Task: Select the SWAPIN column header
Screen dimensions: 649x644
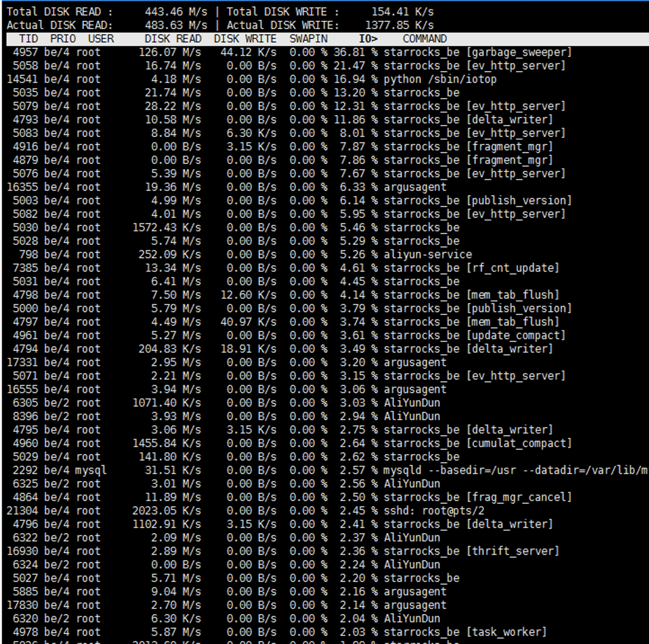Action: pos(308,39)
